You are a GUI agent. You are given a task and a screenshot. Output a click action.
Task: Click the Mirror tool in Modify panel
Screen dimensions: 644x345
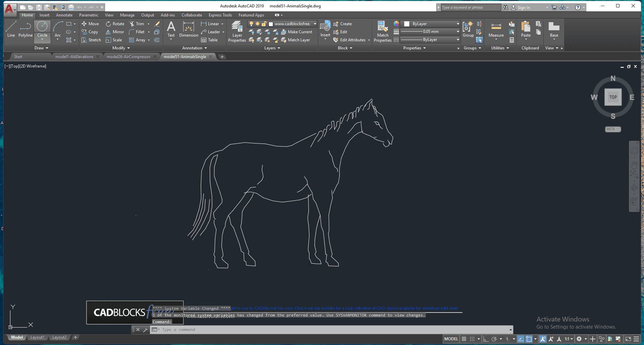[x=115, y=32]
